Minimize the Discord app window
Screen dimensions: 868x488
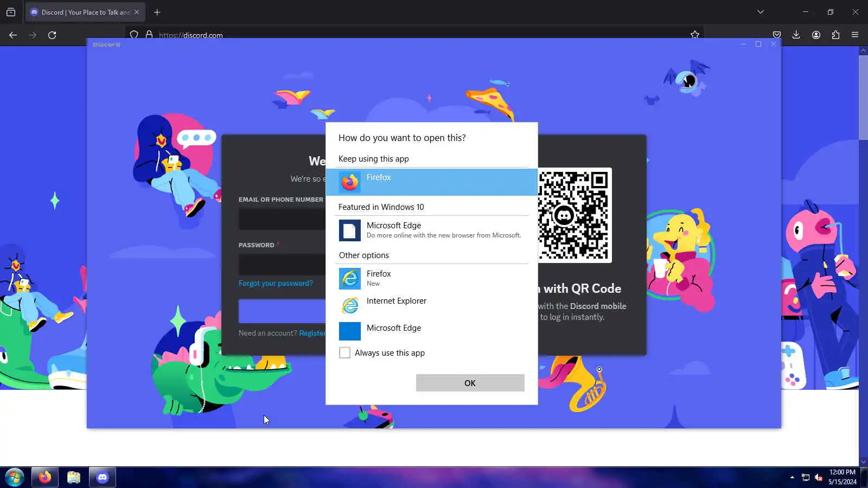coord(743,44)
